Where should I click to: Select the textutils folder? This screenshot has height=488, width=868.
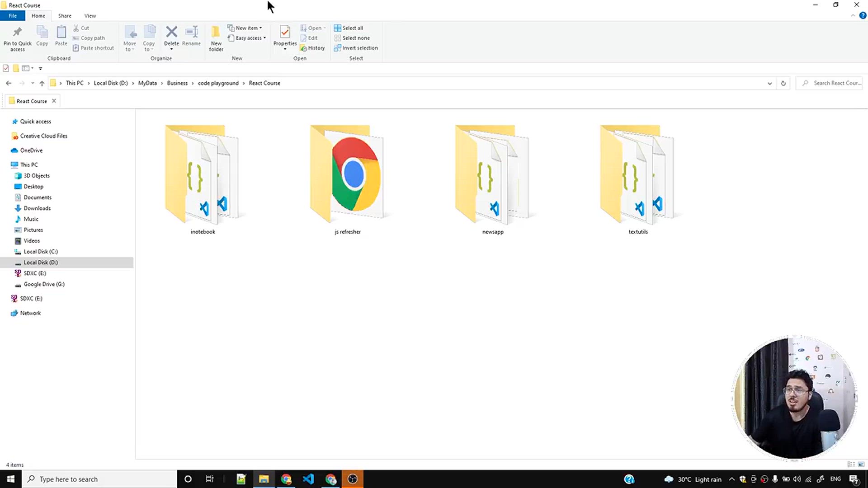638,180
